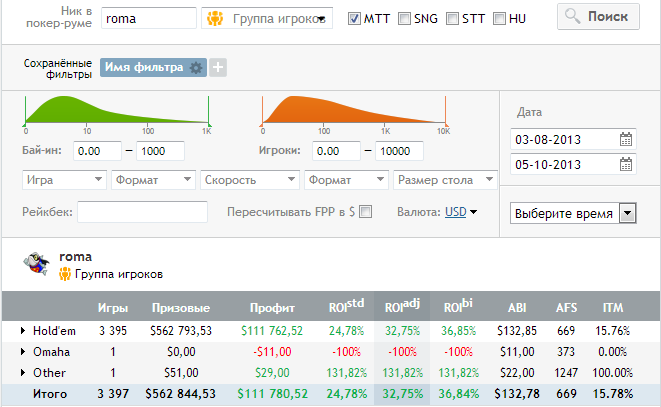The width and height of the screenshot is (661, 407).
Task: Expand the Hold'em row
Action: [24, 328]
